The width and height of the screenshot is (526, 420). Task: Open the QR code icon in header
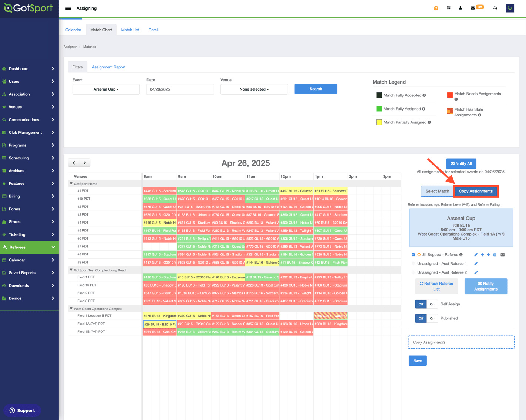point(449,8)
